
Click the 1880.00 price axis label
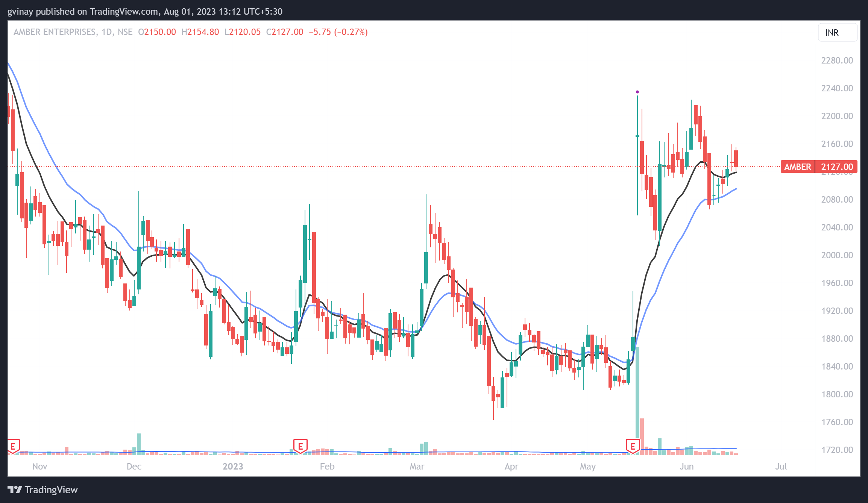point(837,339)
